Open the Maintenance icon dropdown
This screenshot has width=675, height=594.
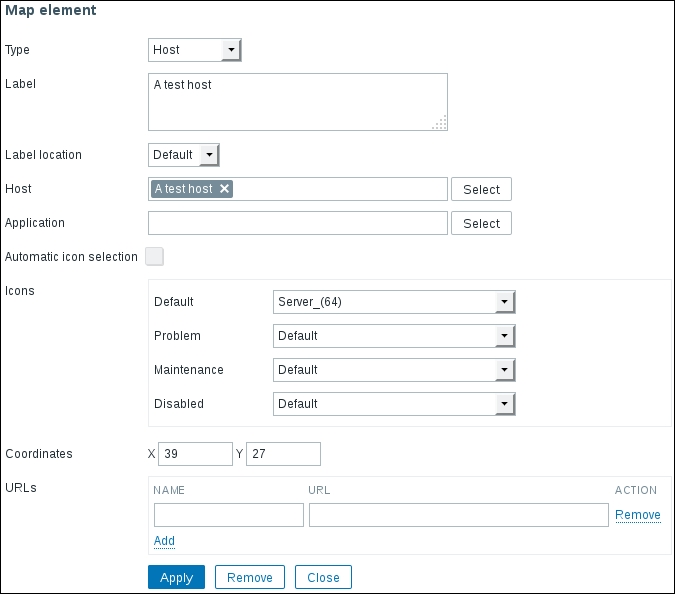click(x=393, y=370)
